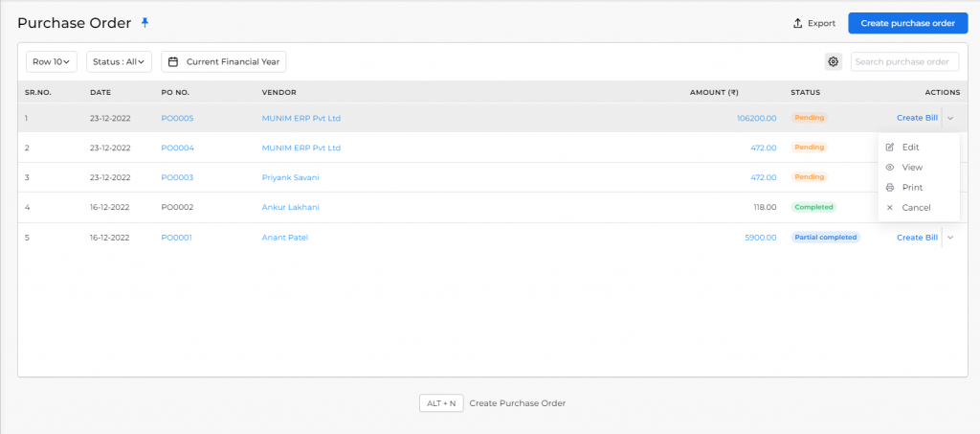Focus the Search purchase order field

point(905,62)
